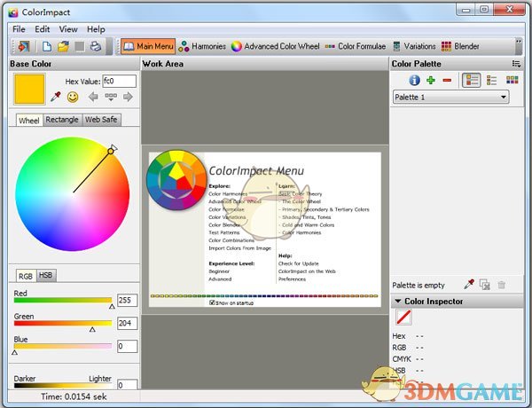Open the Help menu

[96, 29]
